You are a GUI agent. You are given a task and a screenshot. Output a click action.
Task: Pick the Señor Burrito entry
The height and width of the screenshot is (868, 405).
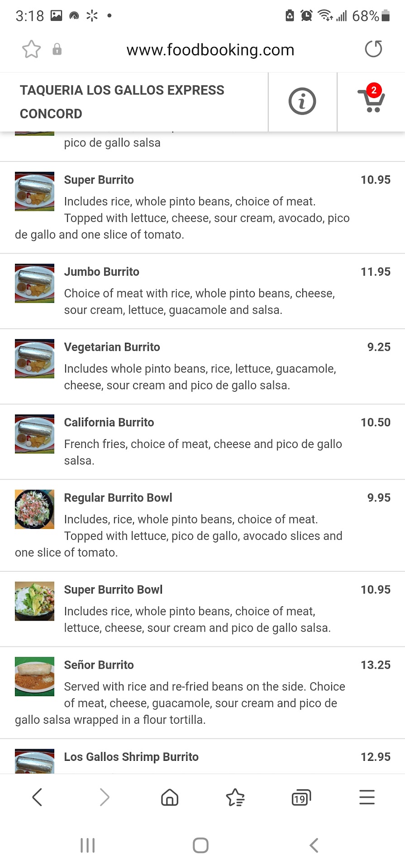coord(99,665)
